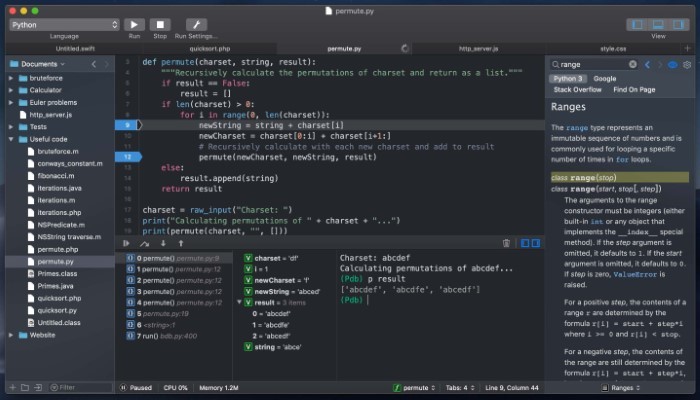Open fibonacci.m file
700x400 pixels.
pos(56,176)
